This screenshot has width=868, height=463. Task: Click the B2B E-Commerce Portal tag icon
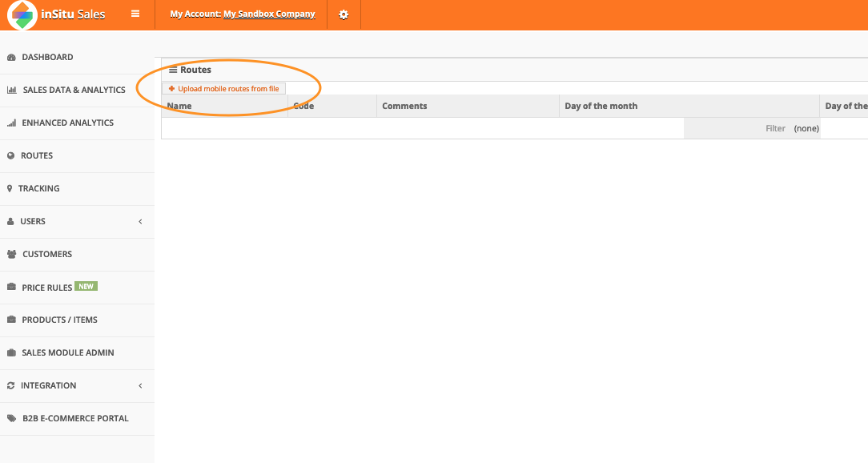click(11, 419)
